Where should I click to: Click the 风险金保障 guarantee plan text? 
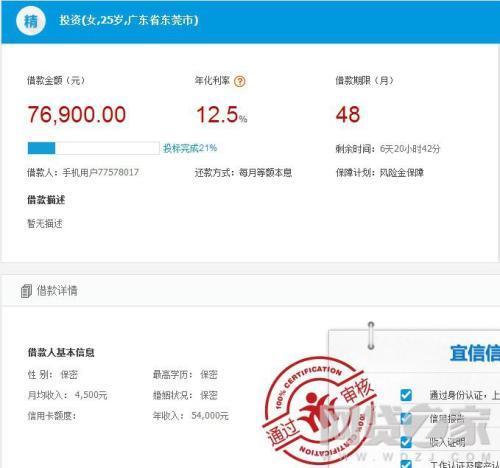402,173
